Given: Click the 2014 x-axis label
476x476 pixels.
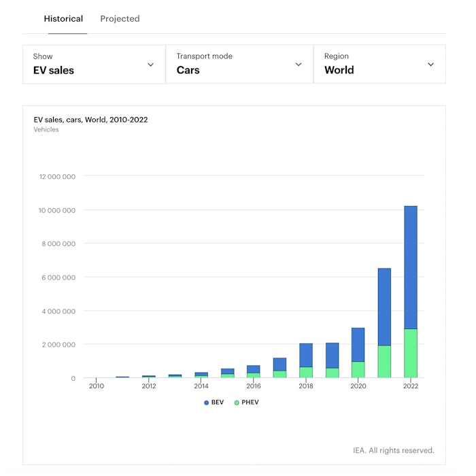Looking at the screenshot, I should tap(201, 386).
